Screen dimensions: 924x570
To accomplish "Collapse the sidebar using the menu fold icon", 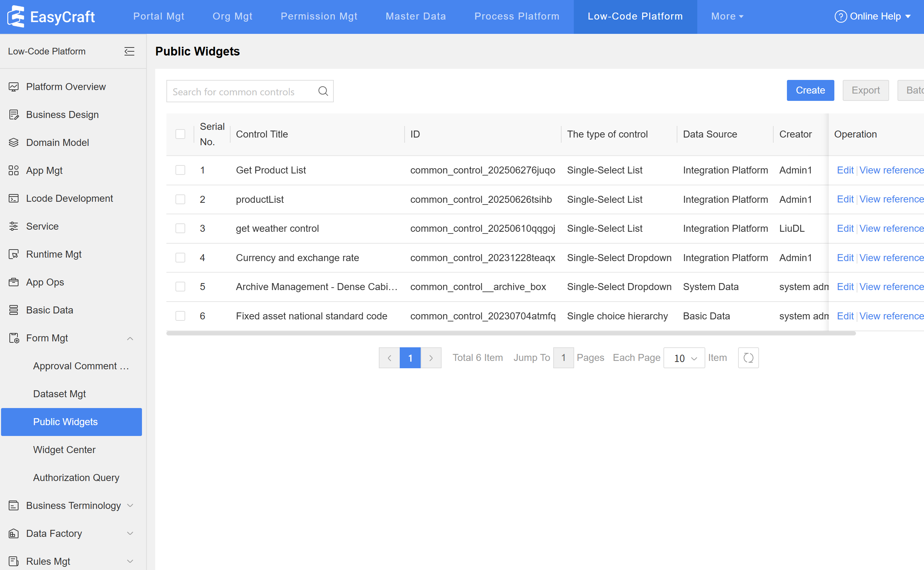I will tap(129, 51).
